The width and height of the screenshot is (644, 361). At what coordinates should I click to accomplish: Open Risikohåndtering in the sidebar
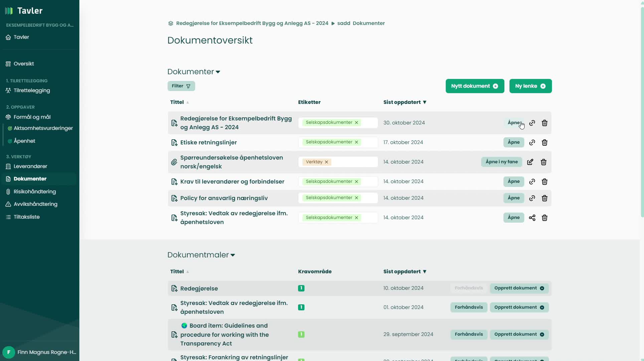(35, 192)
